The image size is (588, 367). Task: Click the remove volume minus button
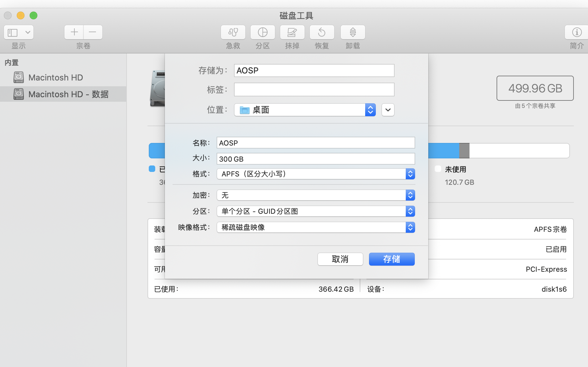click(93, 32)
